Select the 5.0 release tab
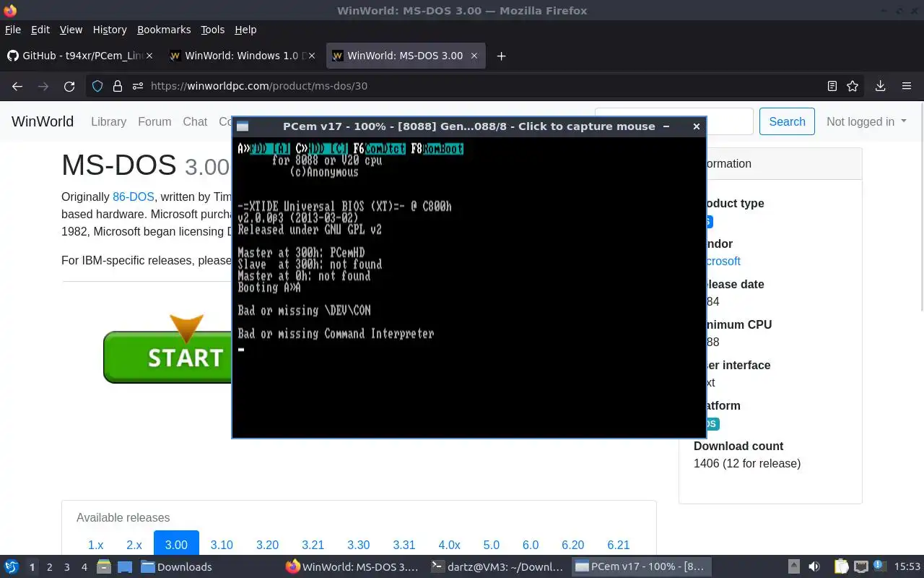Screen dimensions: 924x578 tap(492, 545)
